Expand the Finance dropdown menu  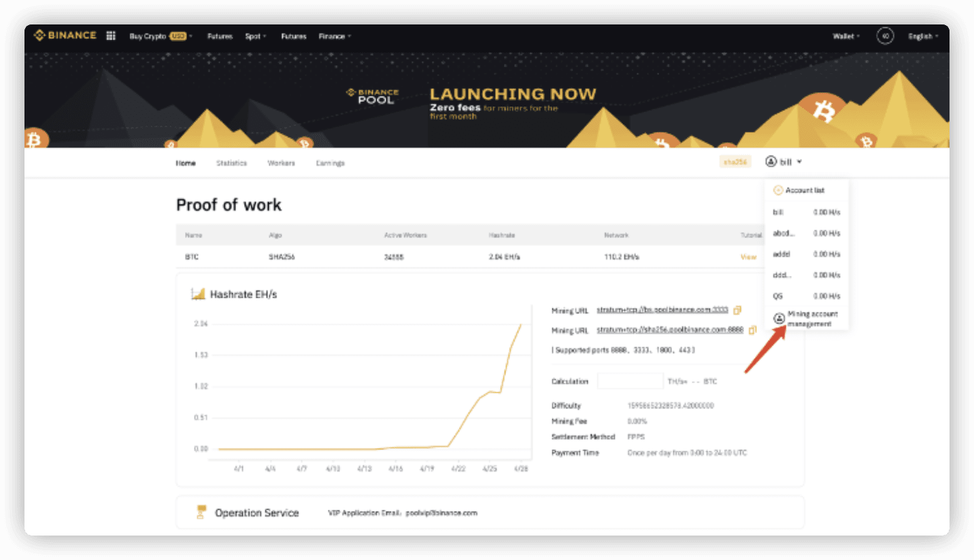pos(335,36)
